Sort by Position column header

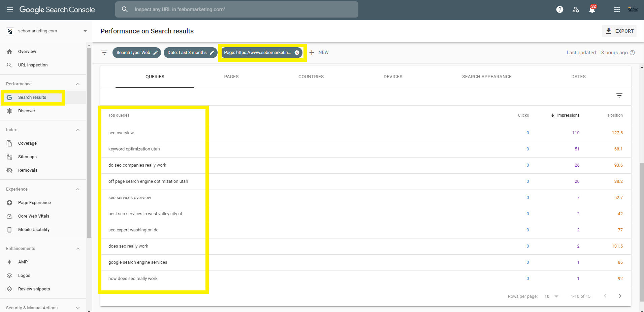tap(615, 115)
